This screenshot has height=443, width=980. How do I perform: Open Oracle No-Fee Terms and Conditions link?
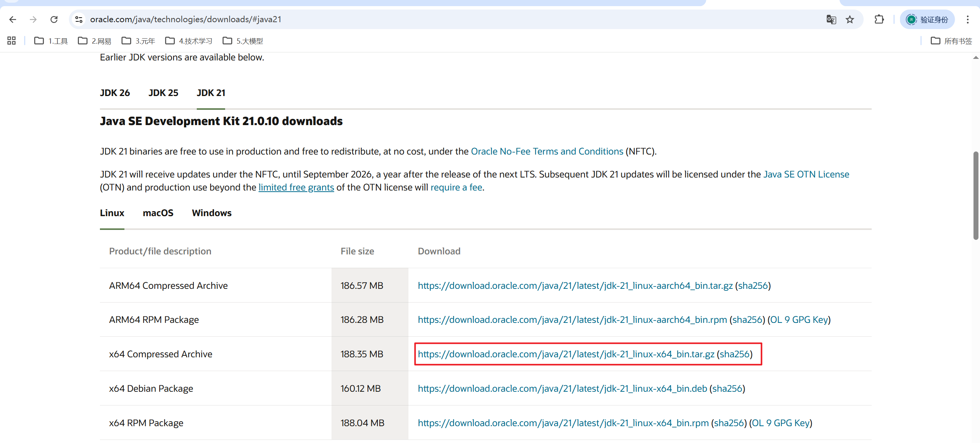[x=547, y=151]
